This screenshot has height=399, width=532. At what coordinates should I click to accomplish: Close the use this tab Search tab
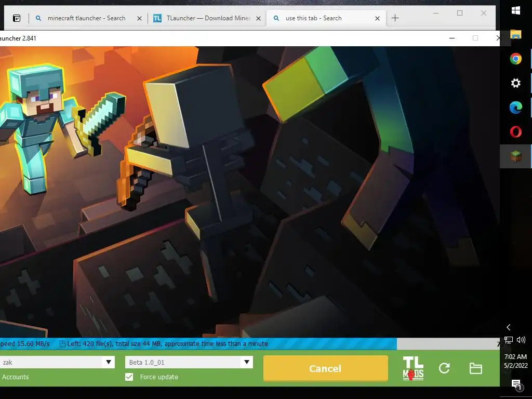pos(377,18)
